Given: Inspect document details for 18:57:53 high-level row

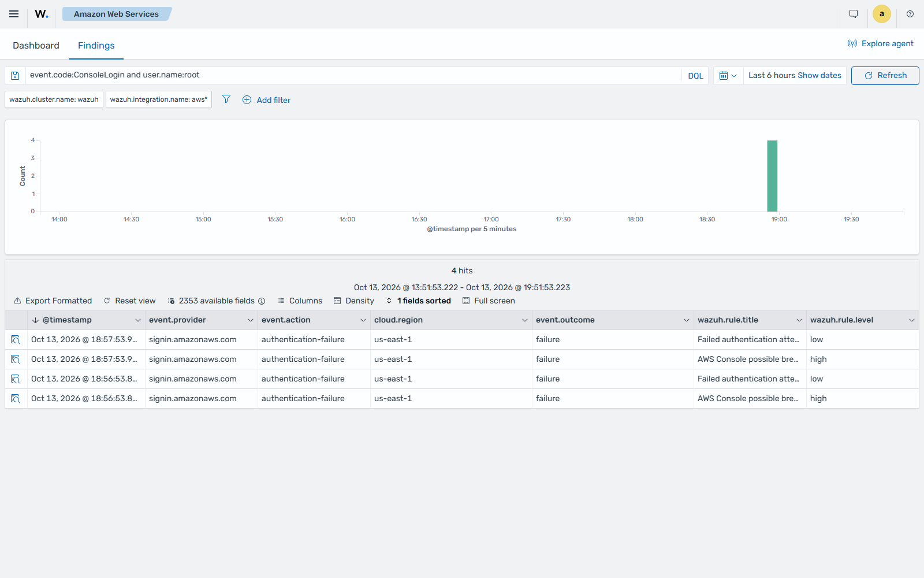Looking at the screenshot, I should [x=16, y=360].
